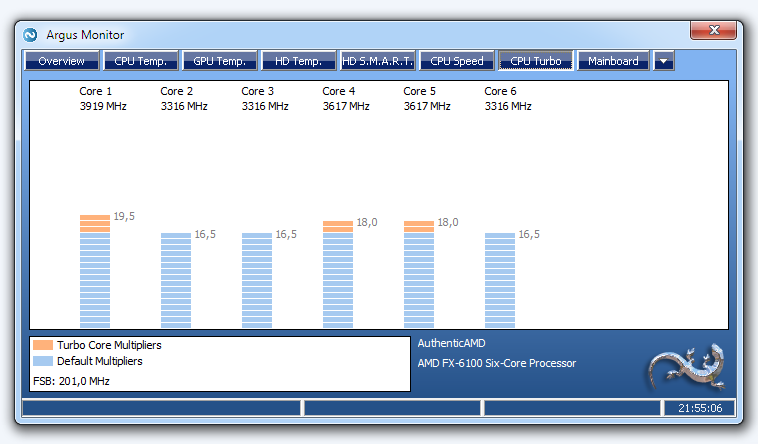
Task: Click the Turbo Core Multipliers legend text
Action: click(109, 345)
